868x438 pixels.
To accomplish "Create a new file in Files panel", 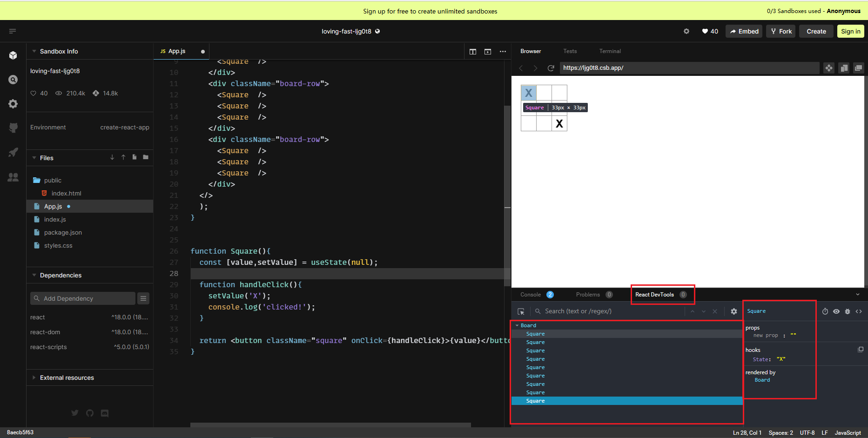I will click(135, 157).
